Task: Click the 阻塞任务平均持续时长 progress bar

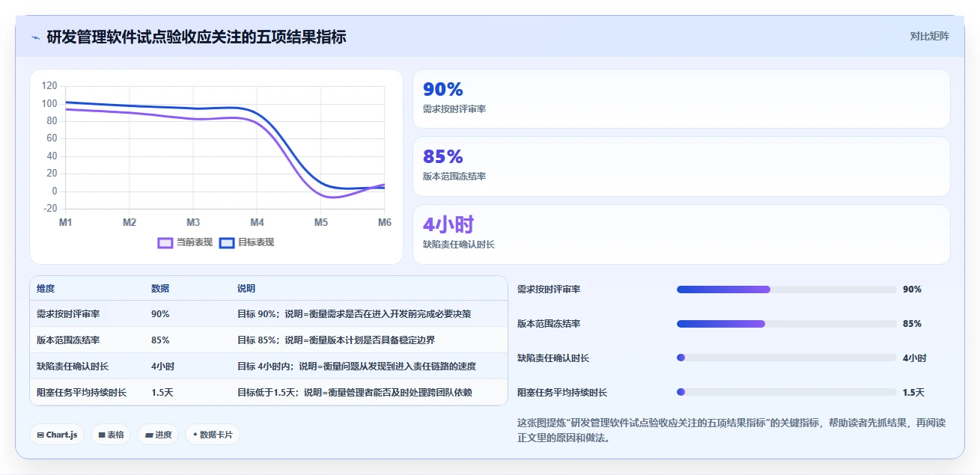Action: (786, 392)
